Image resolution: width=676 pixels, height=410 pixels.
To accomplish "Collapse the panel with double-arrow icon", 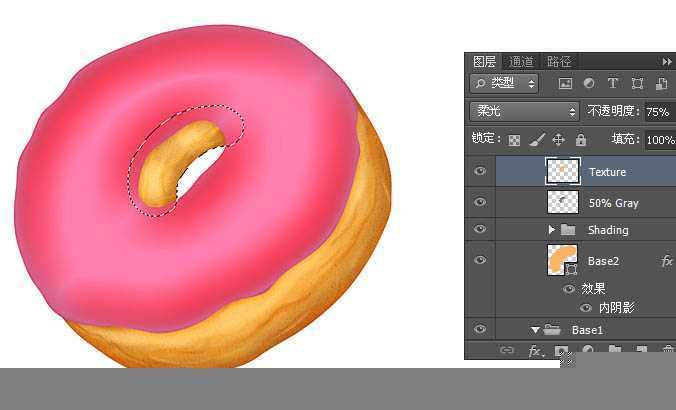I will [667, 62].
